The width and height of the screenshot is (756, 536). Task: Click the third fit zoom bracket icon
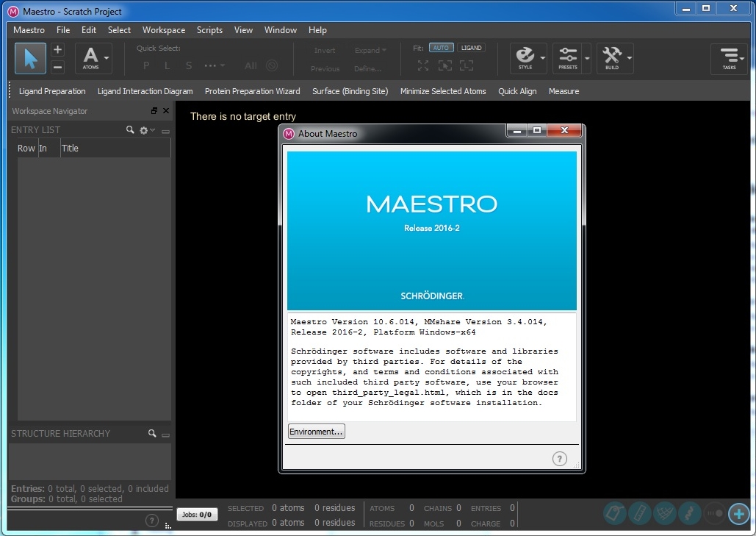(467, 65)
